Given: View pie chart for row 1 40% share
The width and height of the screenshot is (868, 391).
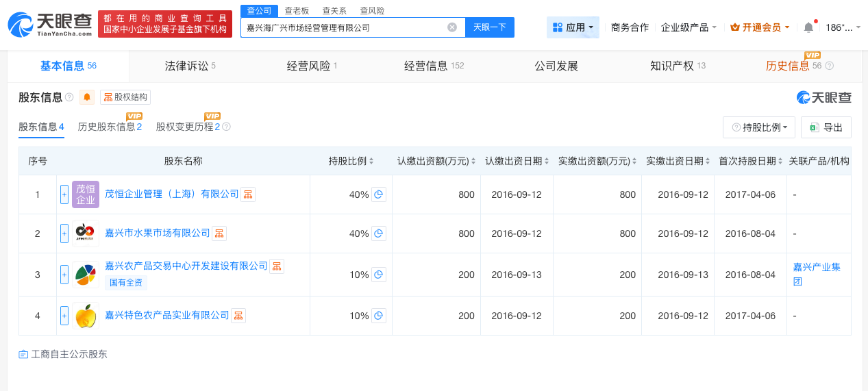Looking at the screenshot, I should 379,194.
